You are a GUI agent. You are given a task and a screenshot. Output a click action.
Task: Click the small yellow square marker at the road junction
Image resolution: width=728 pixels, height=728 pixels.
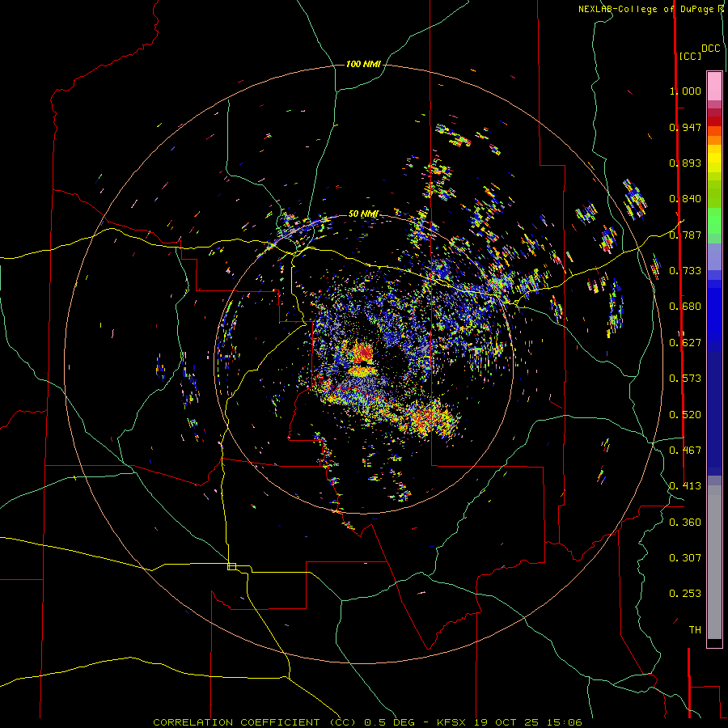tap(231, 566)
